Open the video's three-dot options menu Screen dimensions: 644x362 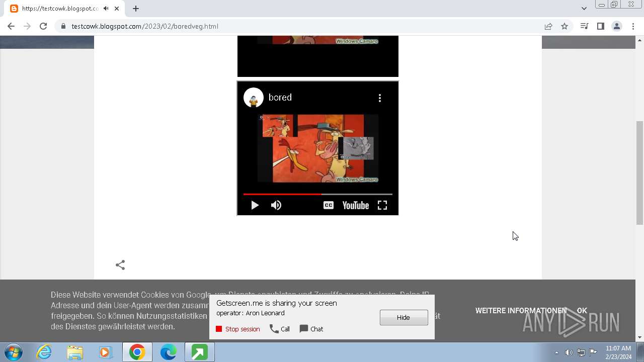tap(380, 98)
